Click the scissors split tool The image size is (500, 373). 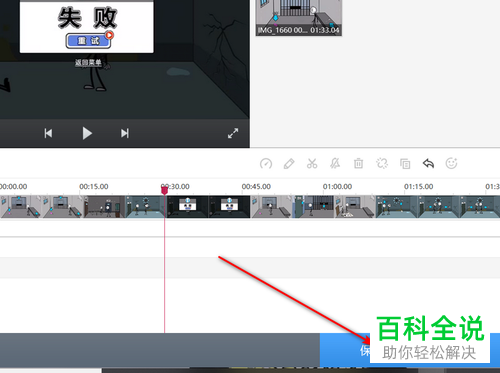312,164
